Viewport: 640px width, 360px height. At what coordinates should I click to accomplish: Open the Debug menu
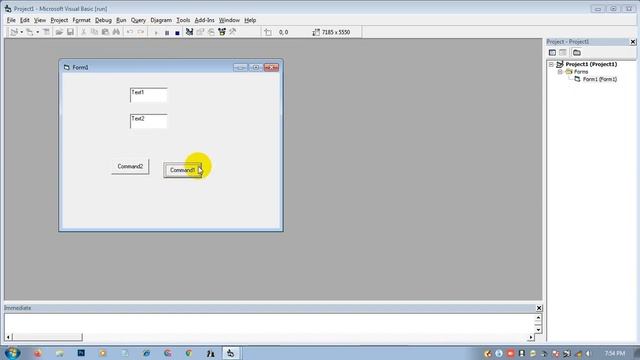click(103, 20)
